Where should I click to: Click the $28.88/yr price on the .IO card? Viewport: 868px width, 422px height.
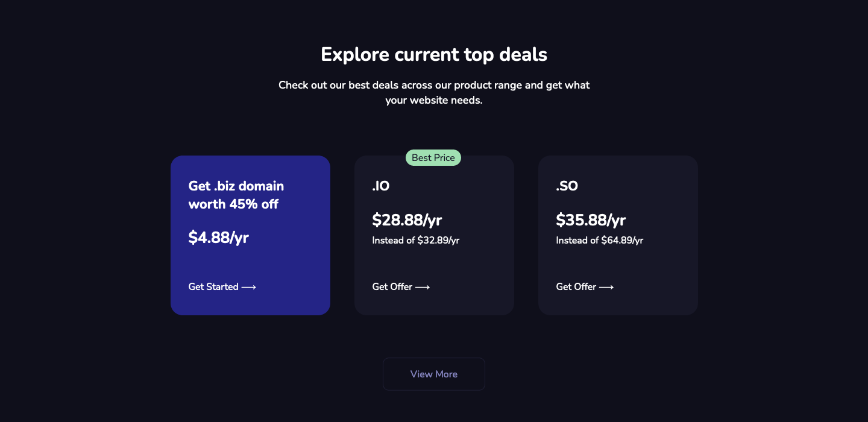[407, 220]
